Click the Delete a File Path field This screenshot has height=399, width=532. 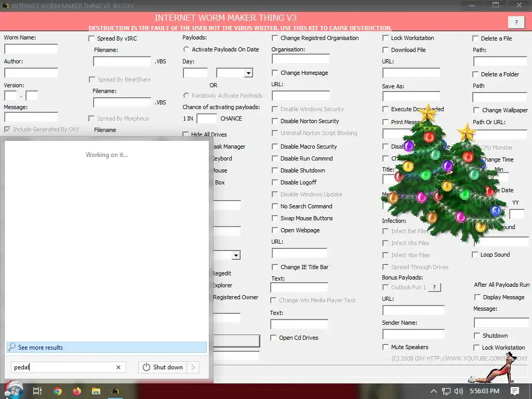(x=500, y=61)
